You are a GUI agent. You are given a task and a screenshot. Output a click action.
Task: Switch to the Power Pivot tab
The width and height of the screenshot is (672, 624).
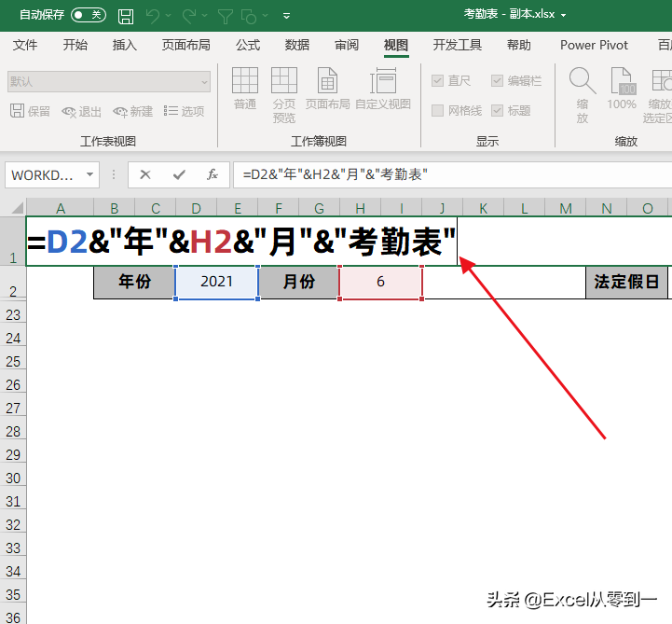pos(594,45)
